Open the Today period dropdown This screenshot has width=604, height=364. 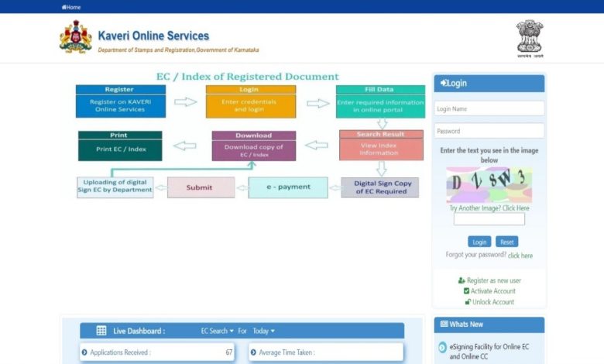point(263,331)
